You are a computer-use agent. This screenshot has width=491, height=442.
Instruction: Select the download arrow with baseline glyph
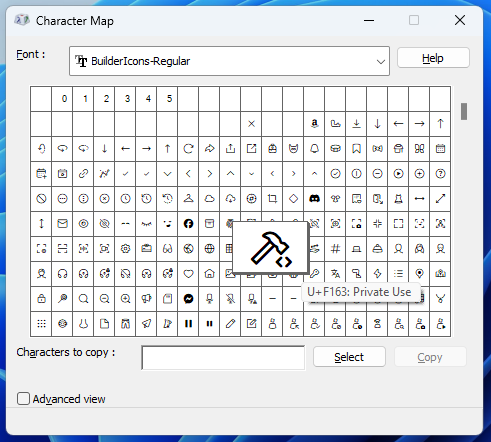[x=356, y=124]
